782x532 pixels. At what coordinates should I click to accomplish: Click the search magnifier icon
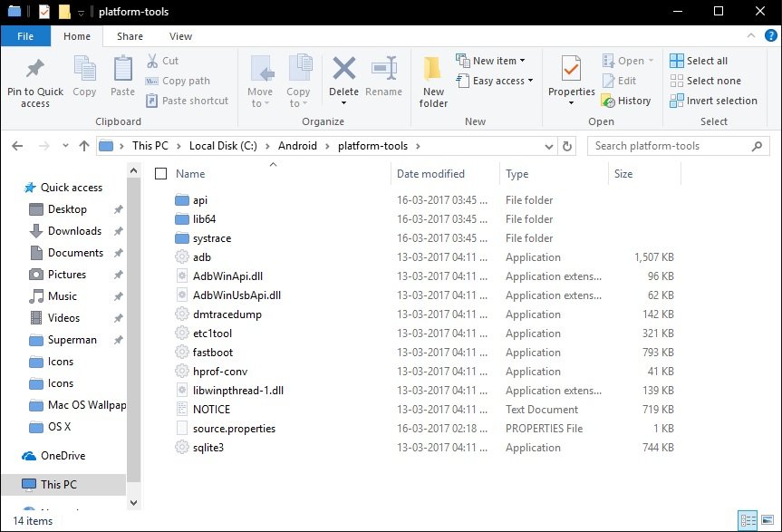tap(757, 146)
